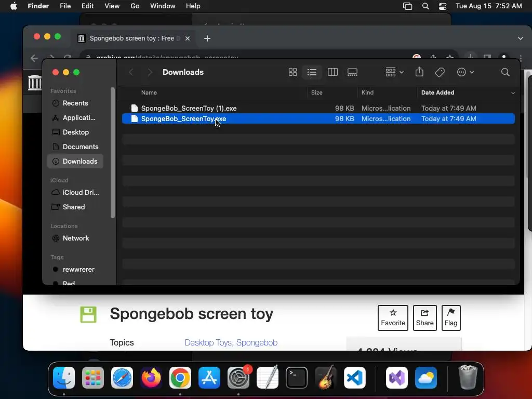This screenshot has height=399, width=532.
Task: Sort files by Kind column header
Action: 367,92
